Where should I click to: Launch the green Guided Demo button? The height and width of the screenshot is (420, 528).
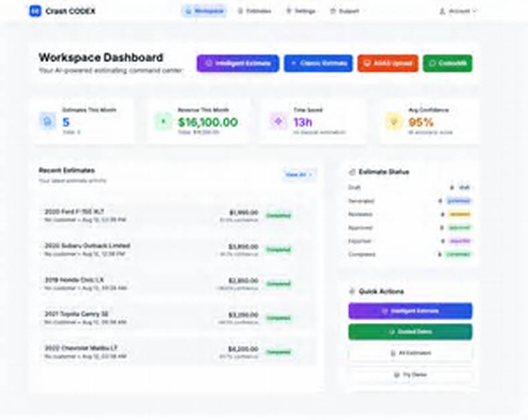410,332
